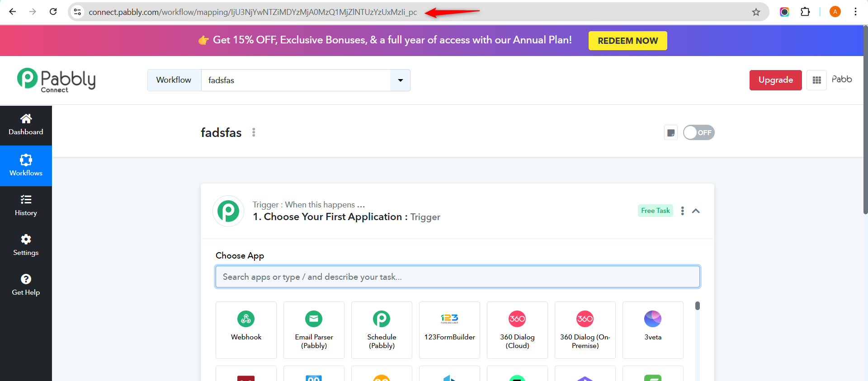Open the workflow notes icon
Viewport: 868px width, 381px height.
click(x=671, y=133)
